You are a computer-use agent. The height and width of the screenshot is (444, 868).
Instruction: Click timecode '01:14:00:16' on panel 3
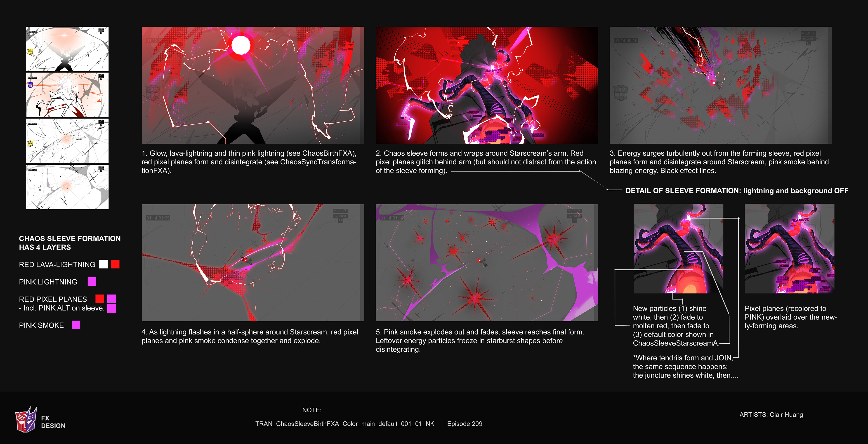point(626,40)
